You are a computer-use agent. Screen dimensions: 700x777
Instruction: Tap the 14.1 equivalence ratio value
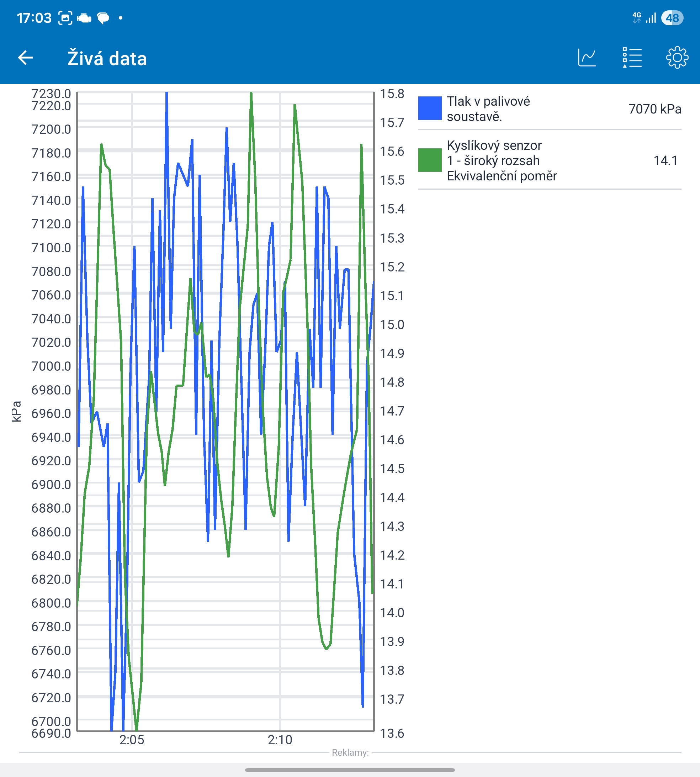(x=665, y=160)
